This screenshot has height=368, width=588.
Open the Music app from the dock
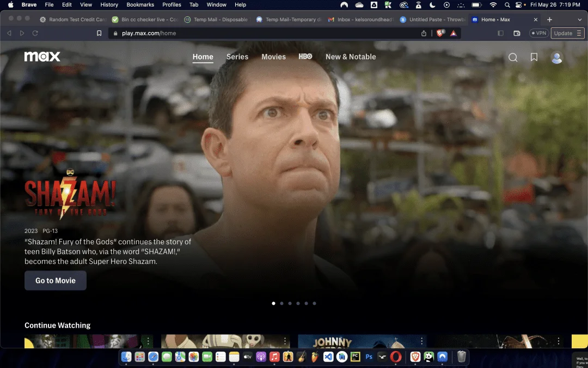point(274,357)
